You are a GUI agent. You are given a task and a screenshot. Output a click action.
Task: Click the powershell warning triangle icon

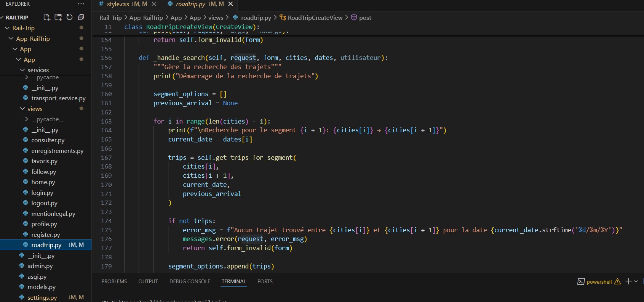[x=617, y=281]
